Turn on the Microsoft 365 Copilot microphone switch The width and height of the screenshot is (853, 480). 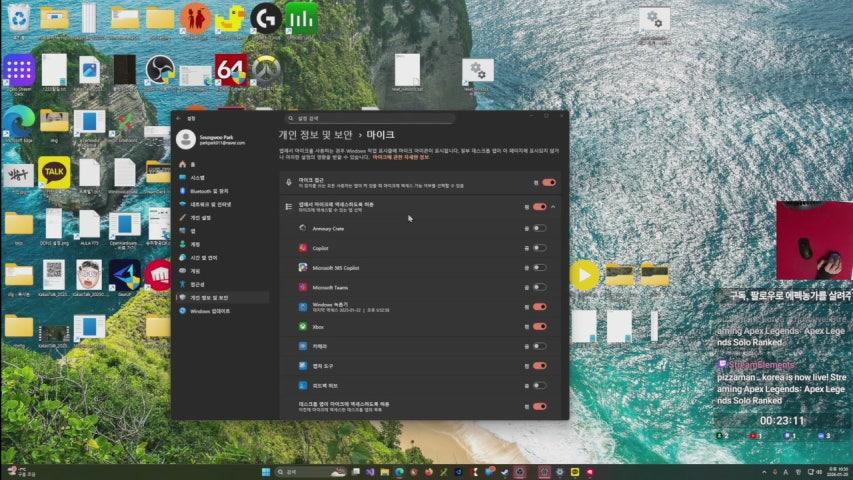(x=540, y=268)
